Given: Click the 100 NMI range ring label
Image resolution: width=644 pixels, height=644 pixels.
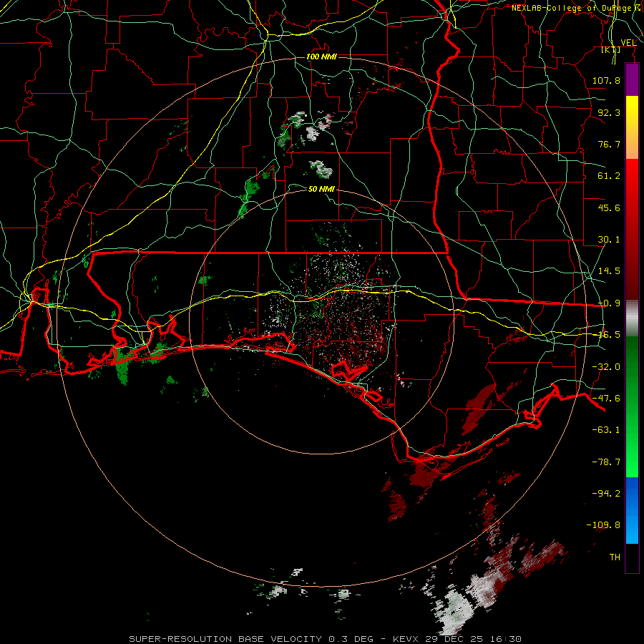Looking at the screenshot, I should [x=321, y=57].
